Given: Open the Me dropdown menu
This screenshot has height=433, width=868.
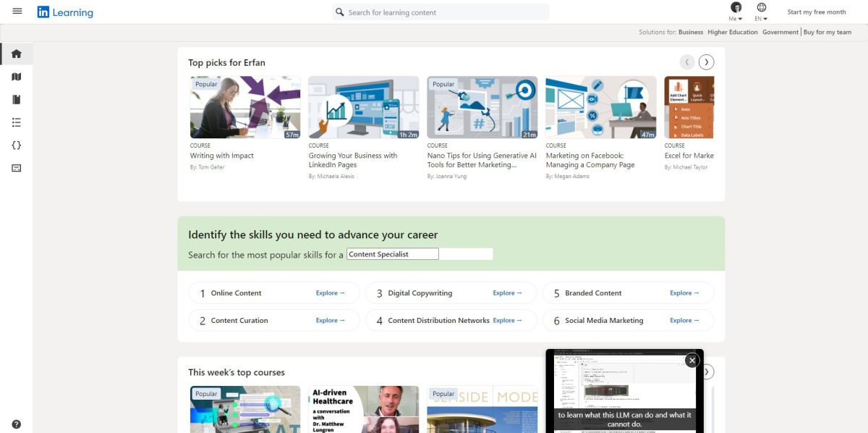Looking at the screenshot, I should point(736,19).
